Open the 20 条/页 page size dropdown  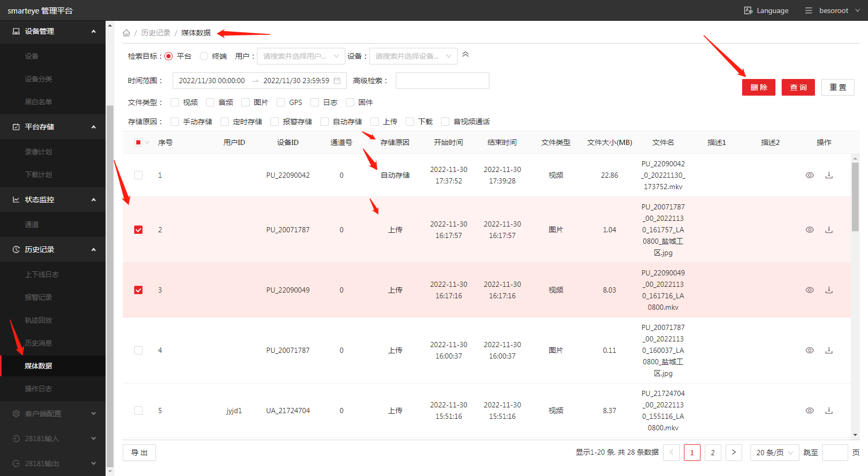[775, 453]
